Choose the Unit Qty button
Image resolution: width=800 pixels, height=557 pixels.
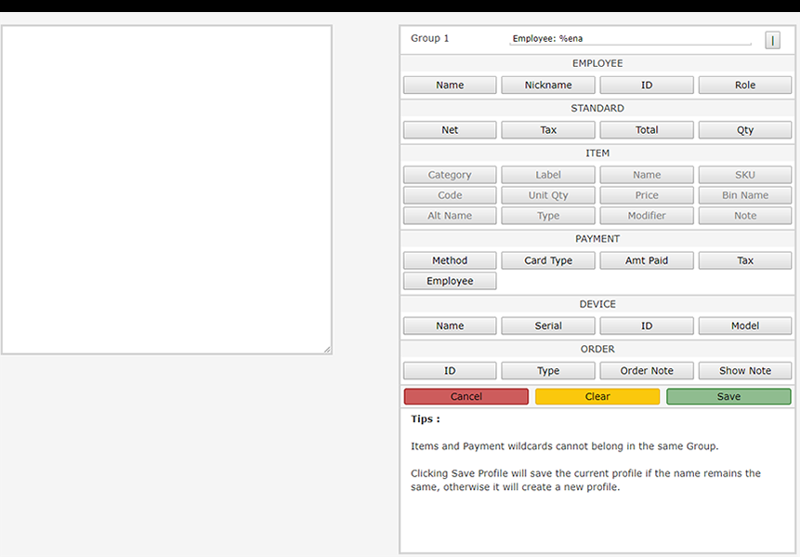(x=548, y=195)
